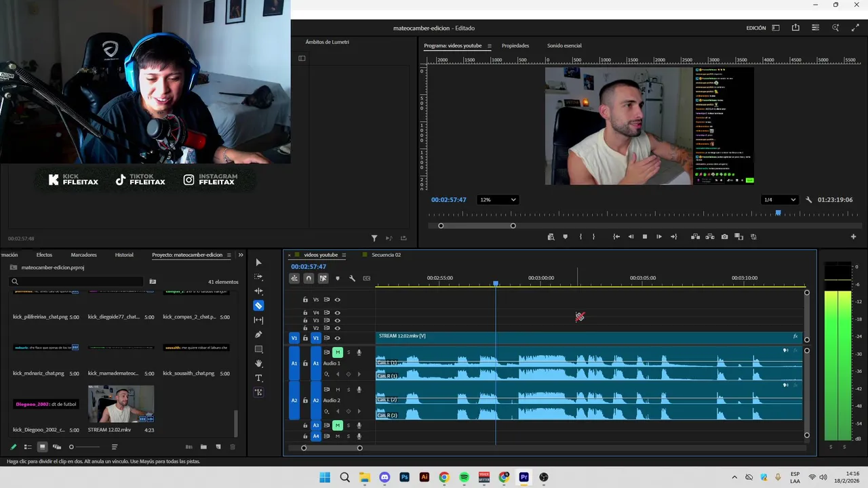Open sort icons menu in Project panel
Screen dimensions: 868x488
tap(115, 447)
